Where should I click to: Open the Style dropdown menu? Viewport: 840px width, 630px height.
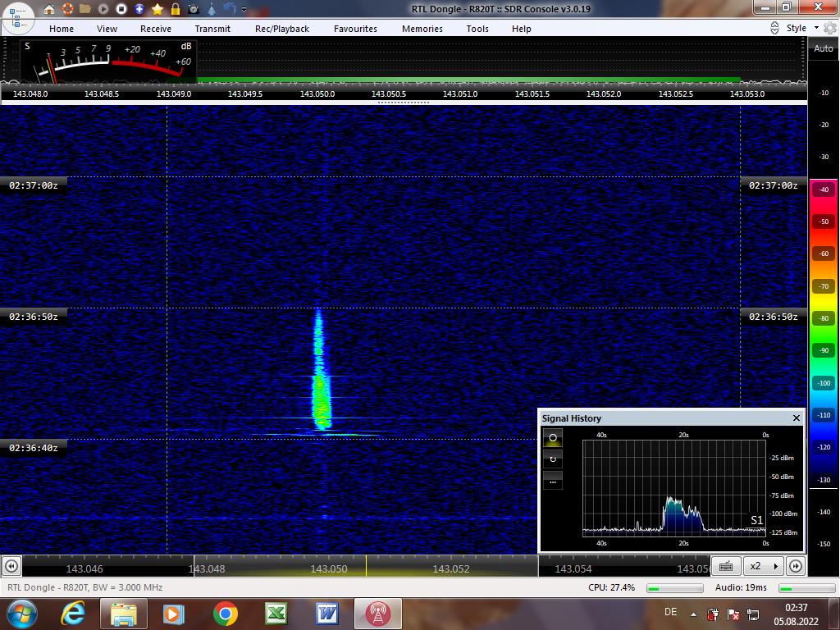point(802,28)
